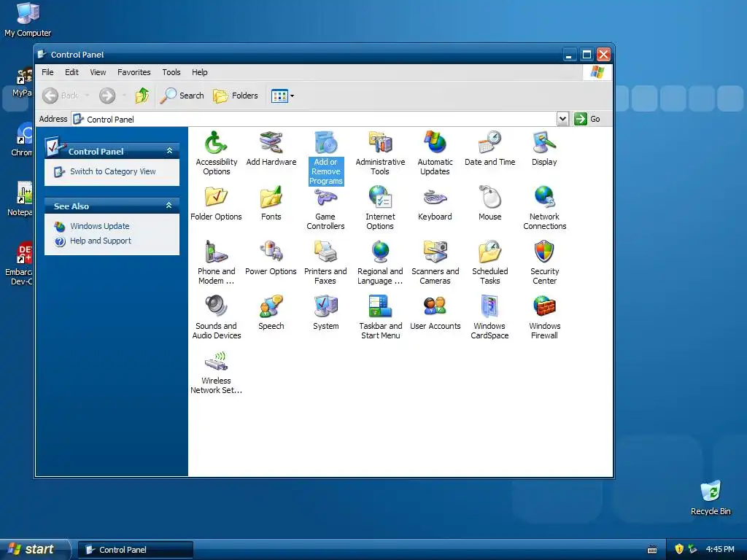Open the Back button history dropdown arrow
747x560 pixels.
[88, 96]
